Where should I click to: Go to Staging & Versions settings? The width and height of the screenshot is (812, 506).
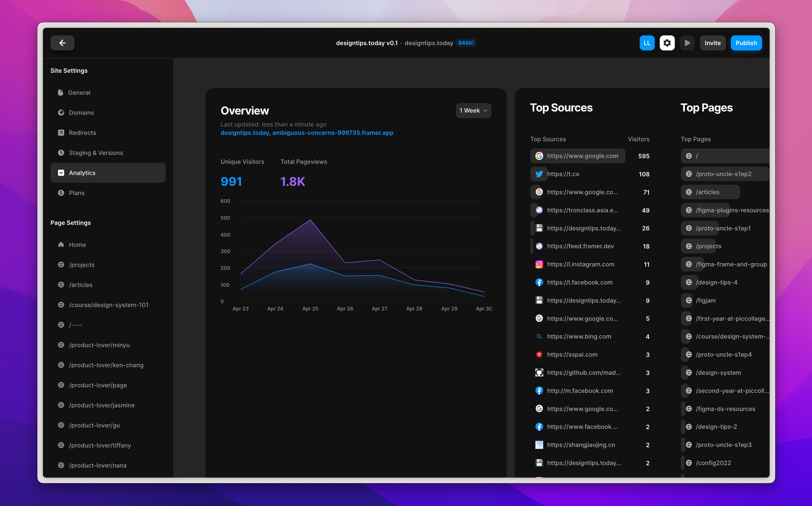[x=96, y=153]
